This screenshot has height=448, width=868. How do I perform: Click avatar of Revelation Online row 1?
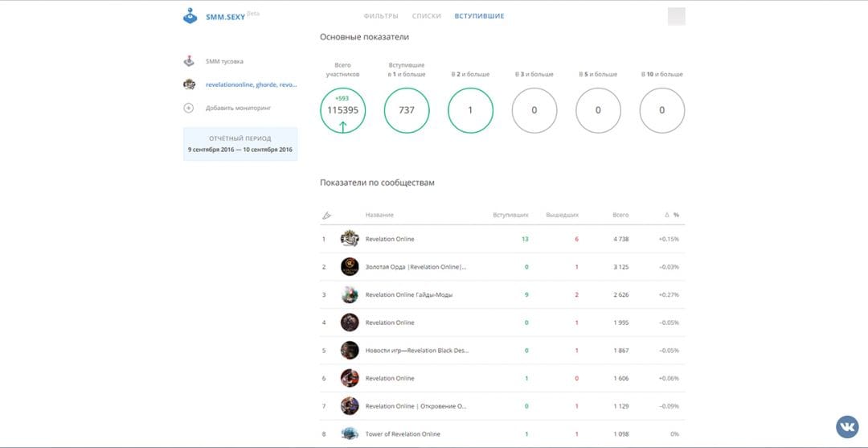[x=350, y=239]
